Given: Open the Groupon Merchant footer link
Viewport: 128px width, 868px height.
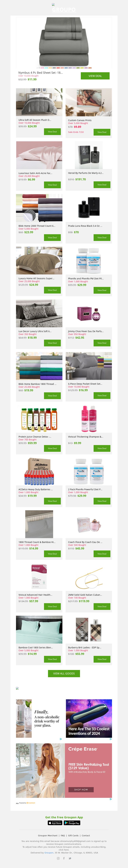Looking at the screenshot, I should [x=48, y=835].
